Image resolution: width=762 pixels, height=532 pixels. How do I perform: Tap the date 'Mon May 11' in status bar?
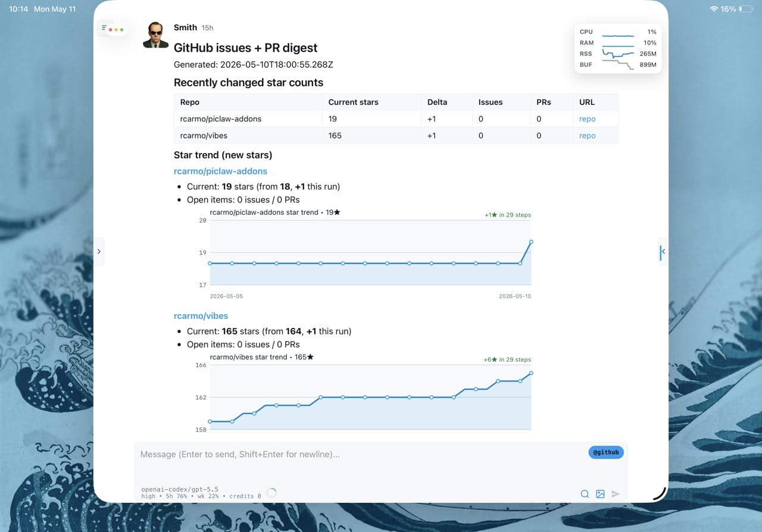[55, 9]
